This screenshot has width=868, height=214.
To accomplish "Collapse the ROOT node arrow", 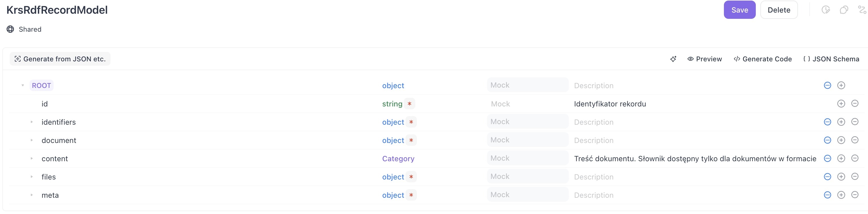I will pos(22,85).
